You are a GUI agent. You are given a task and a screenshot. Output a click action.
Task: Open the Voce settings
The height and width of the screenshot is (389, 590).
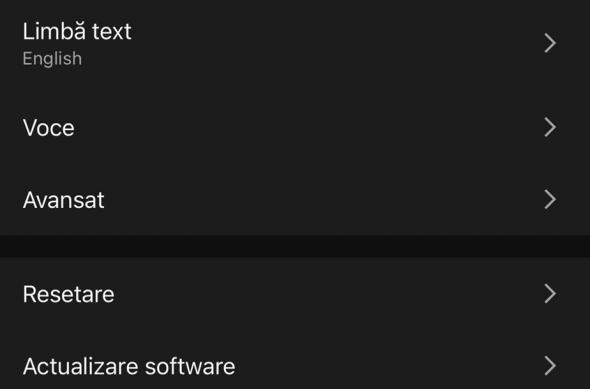(295, 127)
